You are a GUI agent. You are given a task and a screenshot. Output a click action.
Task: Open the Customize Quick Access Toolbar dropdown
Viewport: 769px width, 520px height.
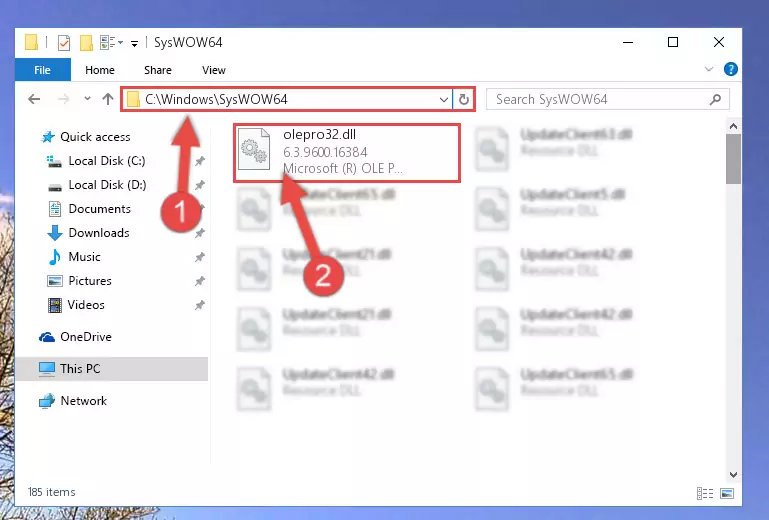click(134, 44)
